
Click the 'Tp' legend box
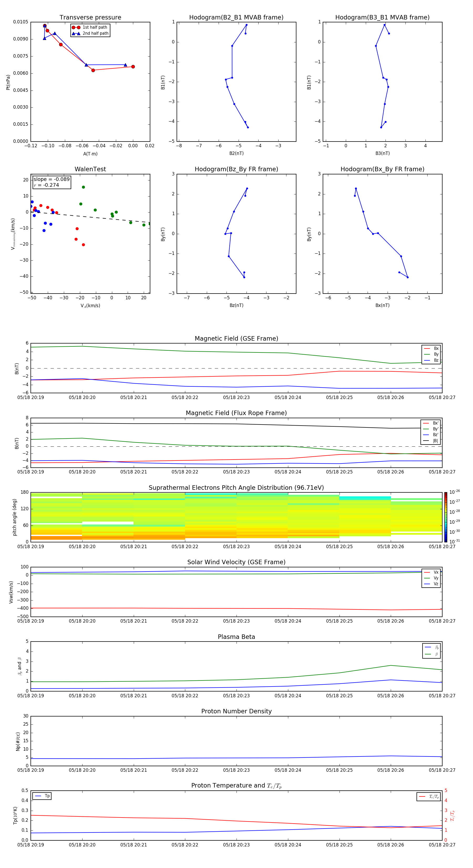[42, 796]
